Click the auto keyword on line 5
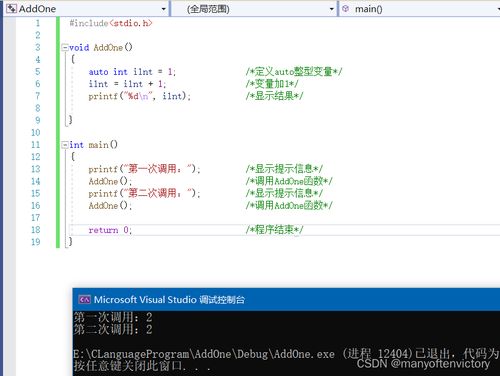Viewport: 500px width, 376px height. pyautogui.click(x=98, y=72)
